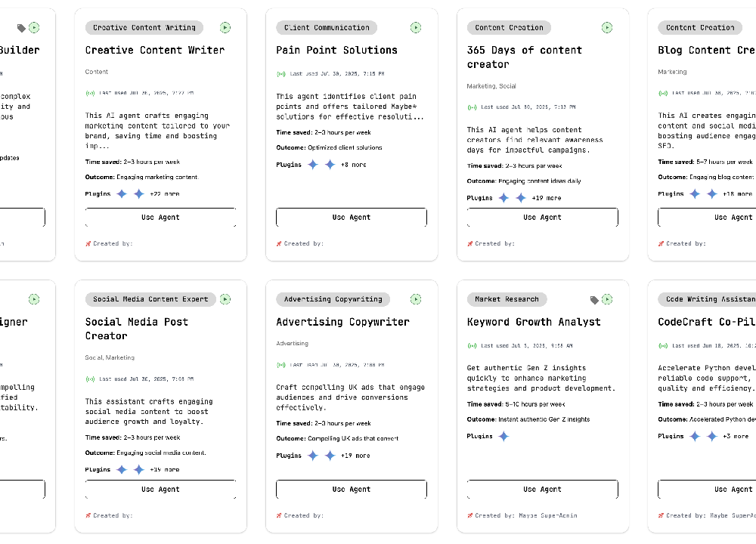Screen dimensions: 756x544
Task: Expand '+8 more' plugins on Pain Point Solutions
Action: click(353, 165)
